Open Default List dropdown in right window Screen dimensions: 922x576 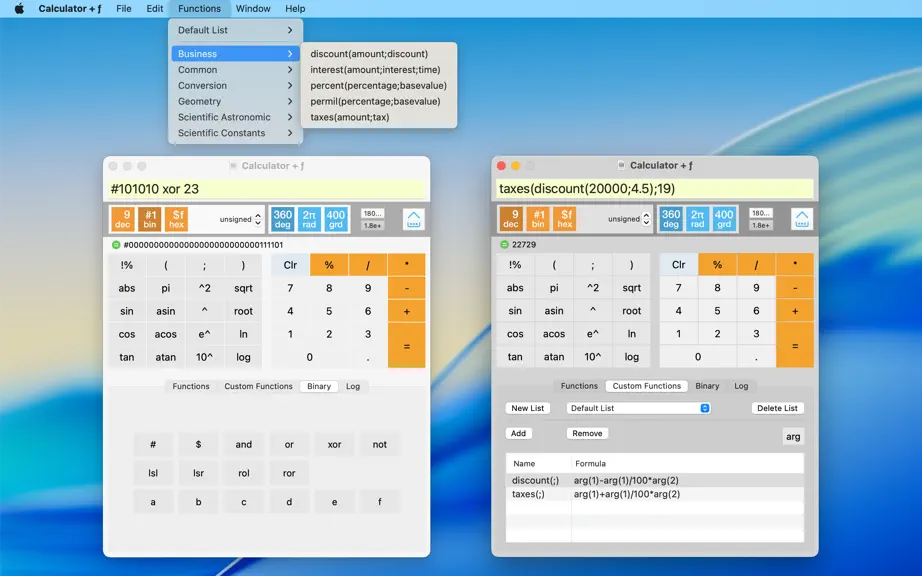(639, 408)
